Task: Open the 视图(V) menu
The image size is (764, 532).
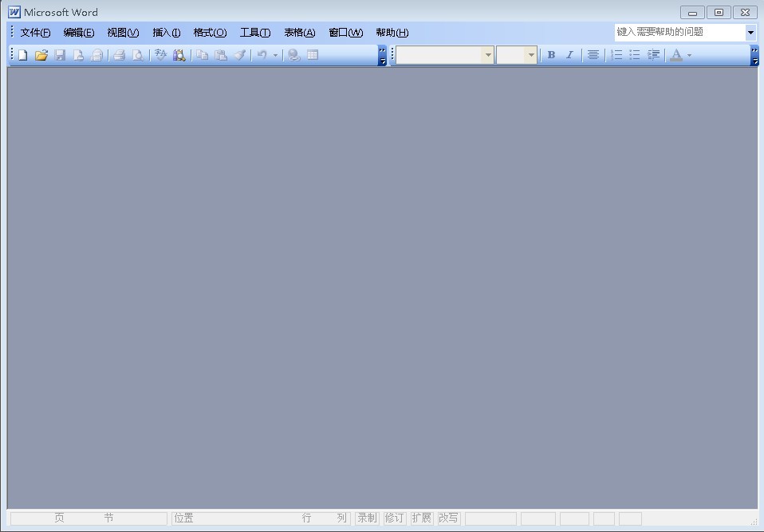Action: pyautogui.click(x=123, y=33)
